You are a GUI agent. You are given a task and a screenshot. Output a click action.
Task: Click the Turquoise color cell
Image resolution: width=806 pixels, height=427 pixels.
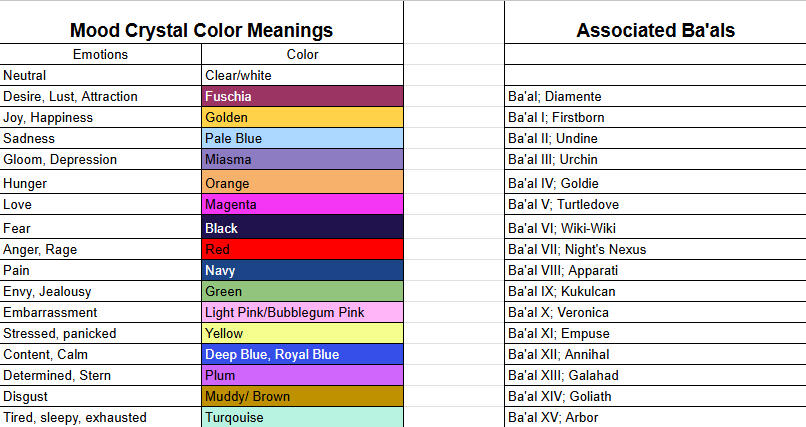point(302,417)
